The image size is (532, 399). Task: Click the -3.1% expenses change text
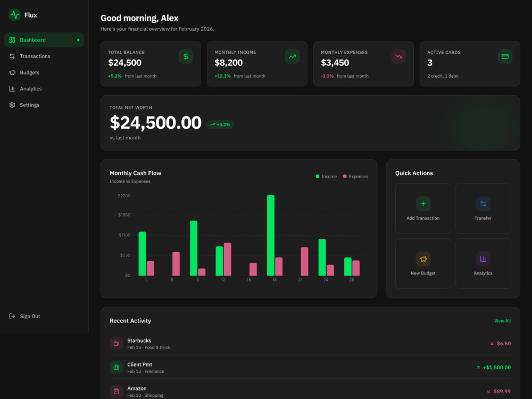(x=327, y=76)
